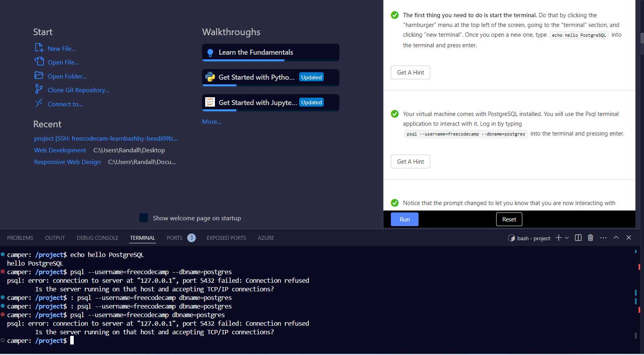Click the progress bar under Learn the Fundamentals
This screenshot has height=355, width=644.
pos(244,61)
